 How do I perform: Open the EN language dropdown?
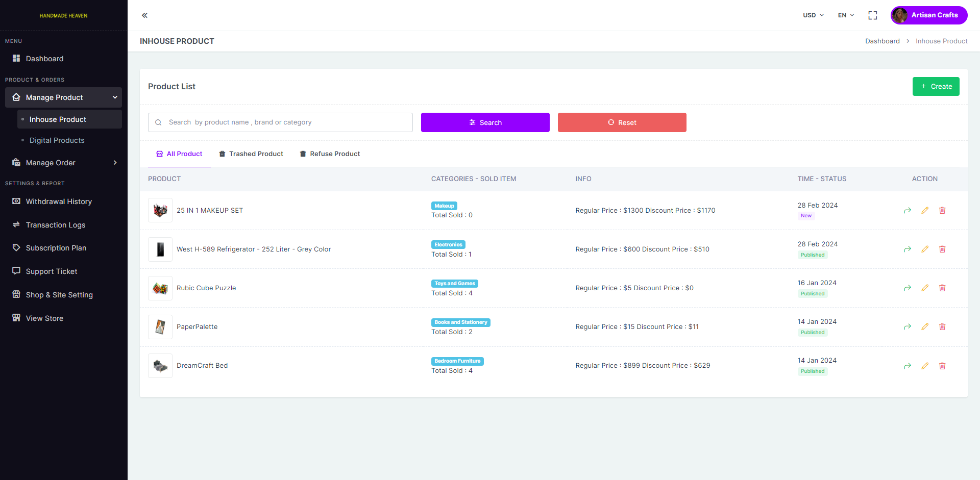point(845,15)
